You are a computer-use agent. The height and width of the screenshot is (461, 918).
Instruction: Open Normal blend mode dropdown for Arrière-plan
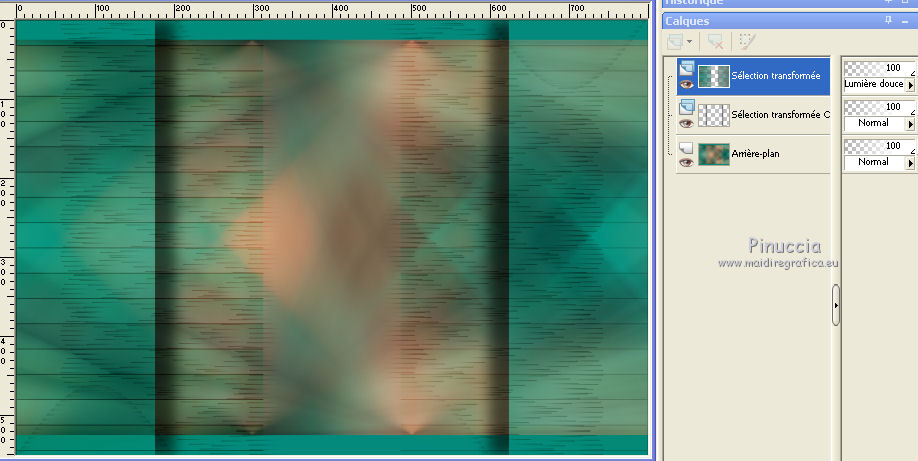[910, 163]
